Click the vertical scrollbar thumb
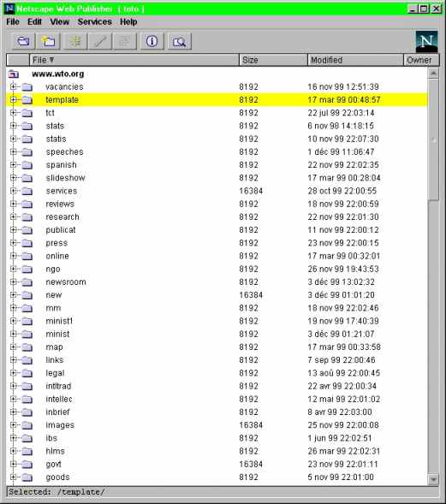 point(433,139)
